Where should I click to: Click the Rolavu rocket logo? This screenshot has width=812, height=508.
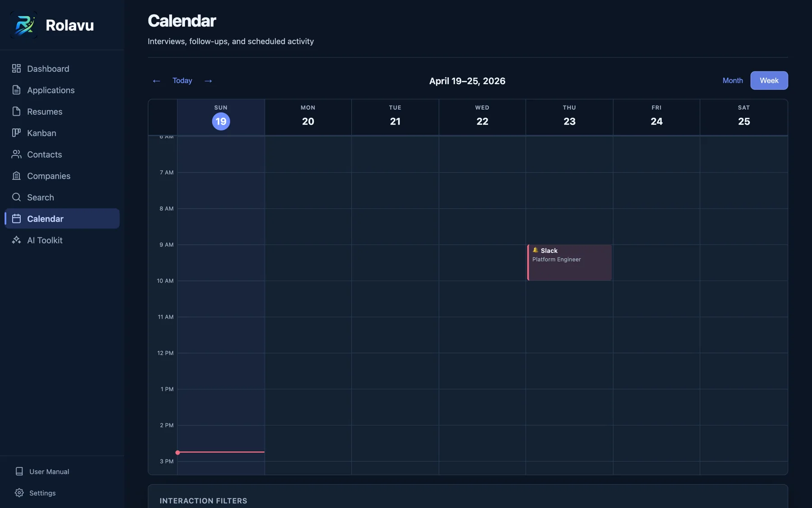point(24,25)
